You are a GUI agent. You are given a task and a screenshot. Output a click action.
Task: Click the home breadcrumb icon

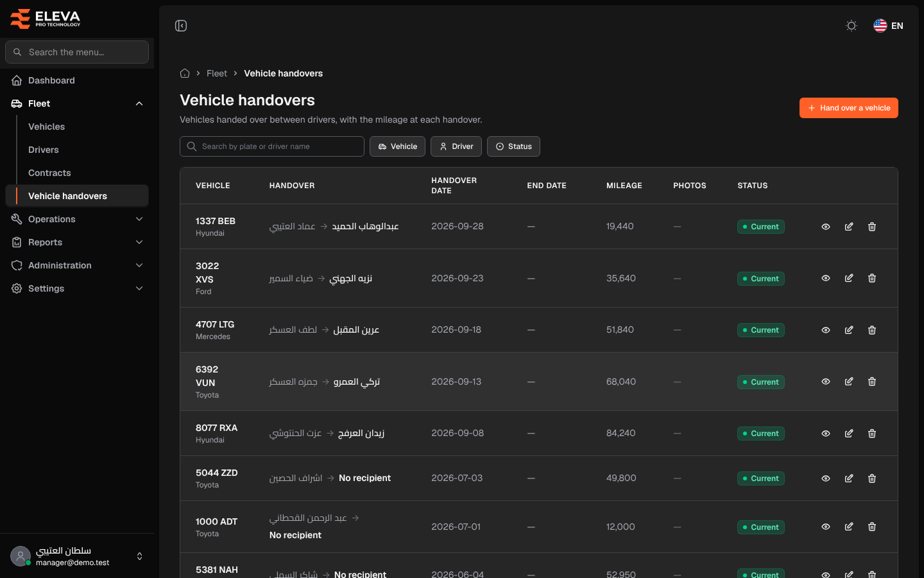pyautogui.click(x=185, y=73)
